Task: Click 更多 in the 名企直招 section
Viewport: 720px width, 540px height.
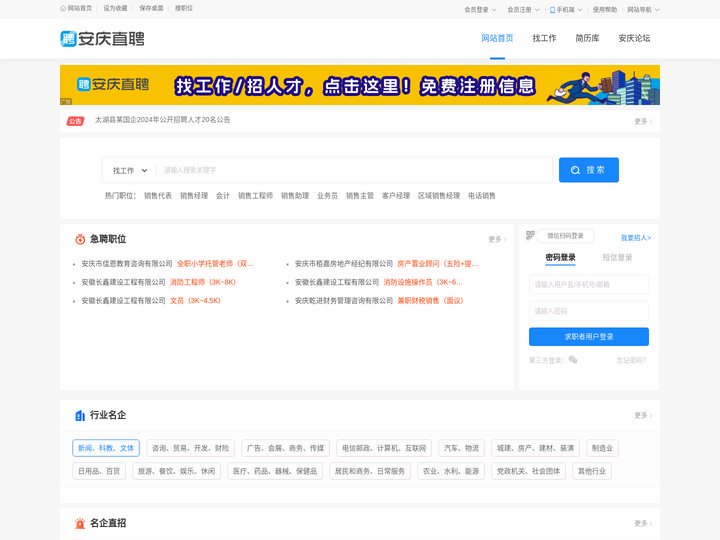Action: point(643,523)
